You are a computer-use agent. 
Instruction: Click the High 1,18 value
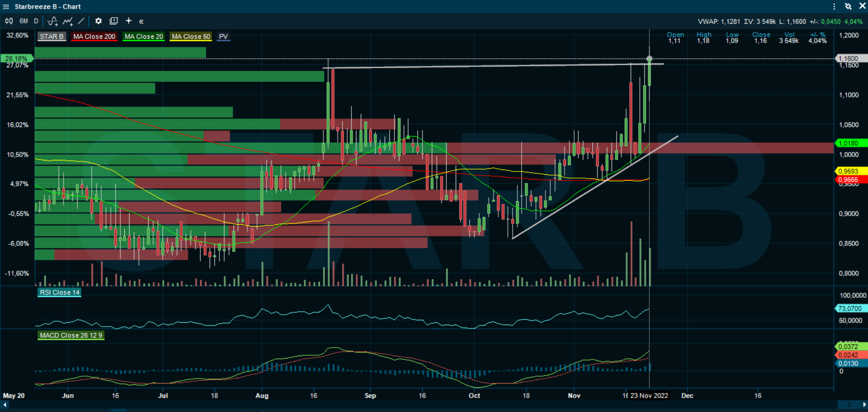click(703, 41)
